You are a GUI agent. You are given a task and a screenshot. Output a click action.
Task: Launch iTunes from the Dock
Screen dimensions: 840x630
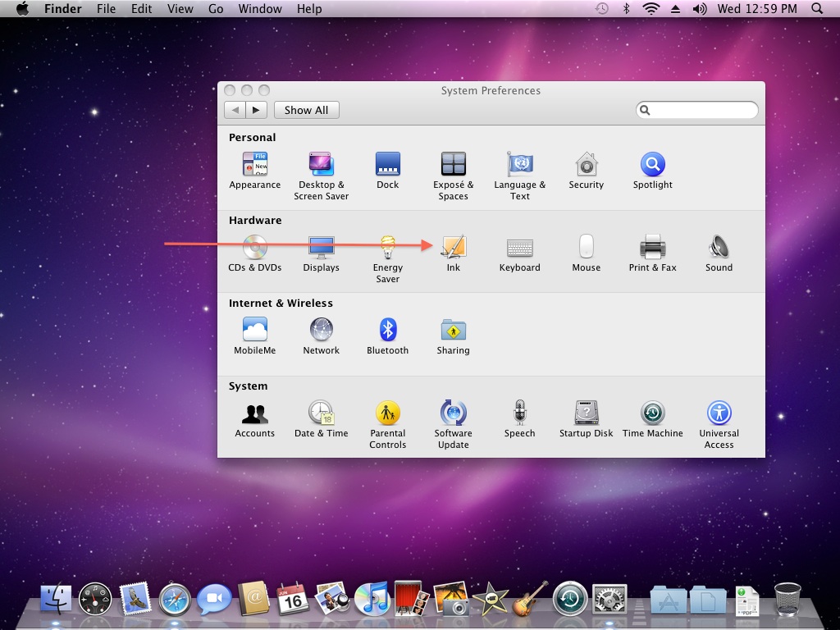pos(372,598)
